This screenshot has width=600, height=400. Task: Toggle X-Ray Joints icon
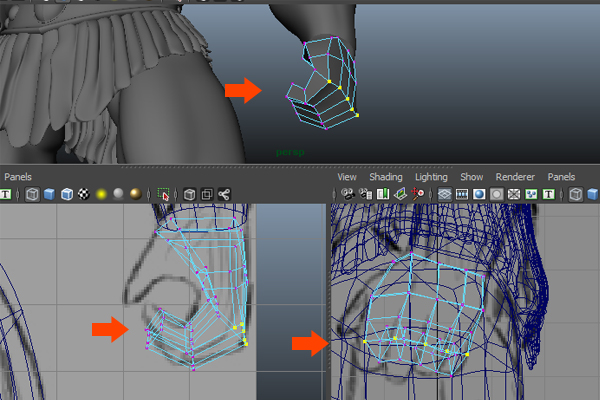(x=224, y=194)
